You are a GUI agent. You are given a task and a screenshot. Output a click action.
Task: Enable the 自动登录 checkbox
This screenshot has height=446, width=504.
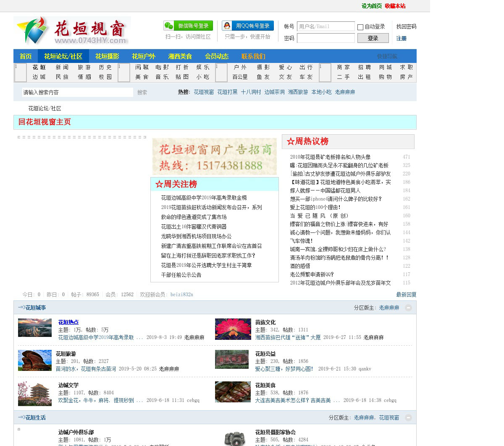pyautogui.click(x=360, y=27)
